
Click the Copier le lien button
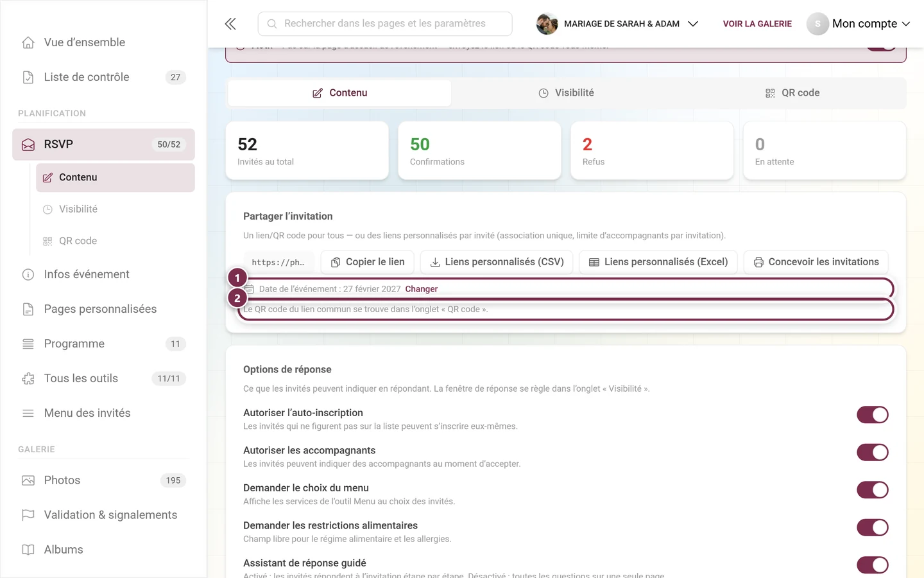coord(367,262)
